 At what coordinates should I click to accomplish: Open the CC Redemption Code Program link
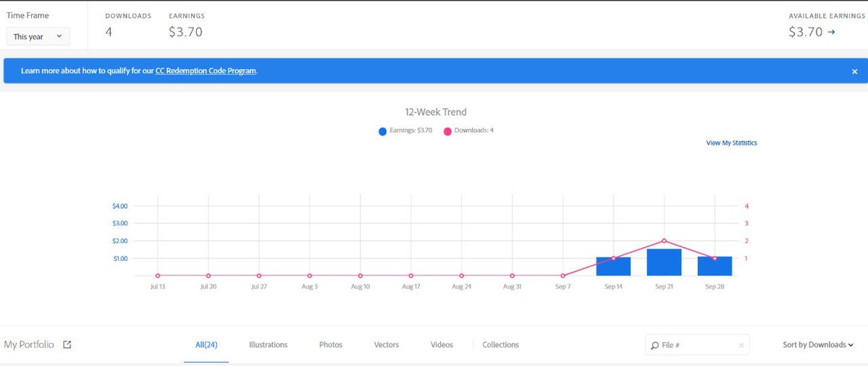pos(206,71)
